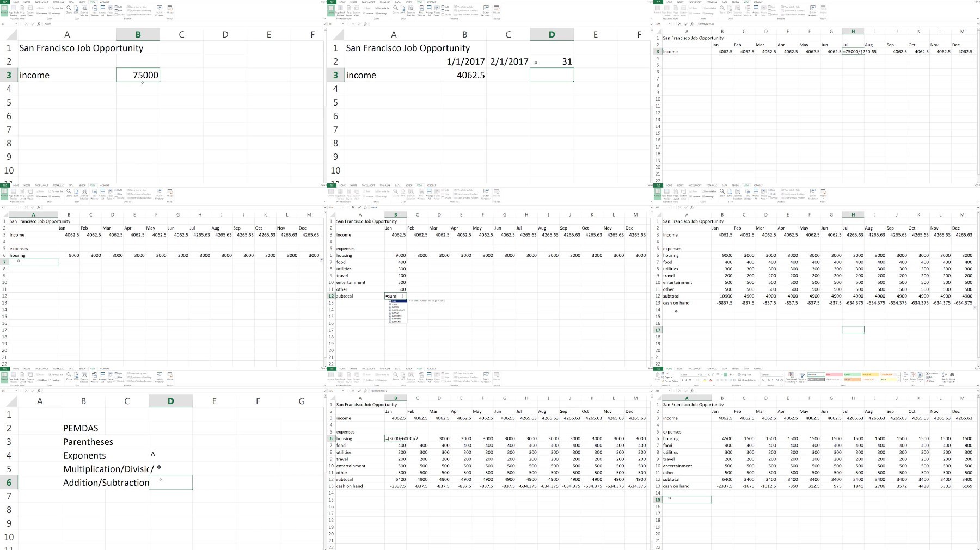The width and height of the screenshot is (980, 550).
Task: Select cell B3 containing 75000
Action: 138,75
